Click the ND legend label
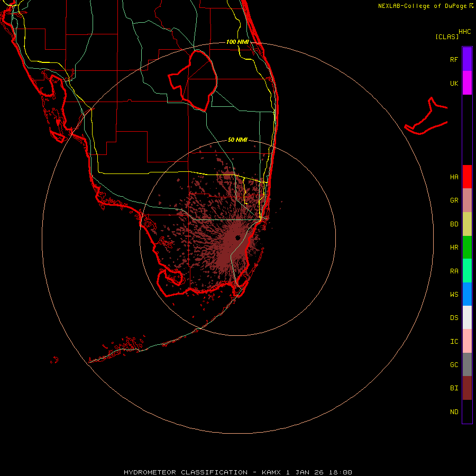The image size is (476, 476). (454, 412)
